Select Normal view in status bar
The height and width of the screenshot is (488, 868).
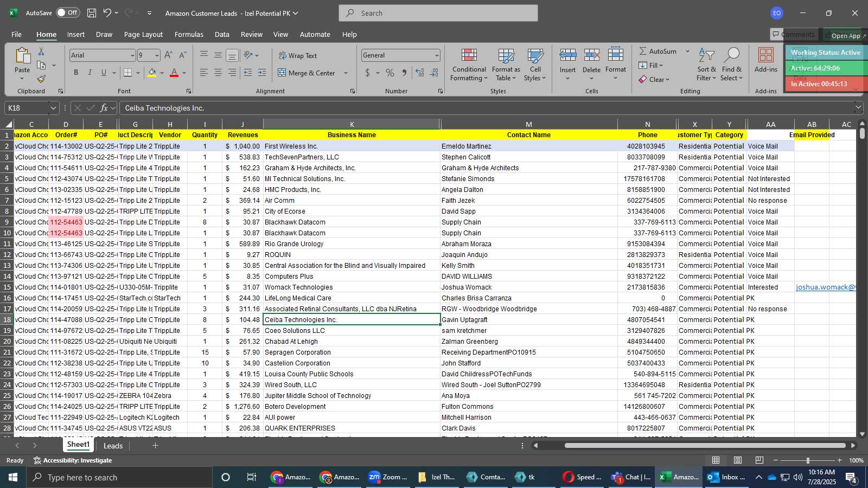pyautogui.click(x=716, y=460)
